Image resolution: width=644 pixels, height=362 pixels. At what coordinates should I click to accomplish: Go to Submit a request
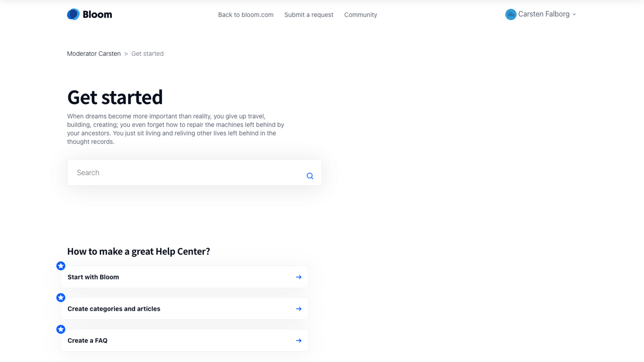(x=309, y=15)
